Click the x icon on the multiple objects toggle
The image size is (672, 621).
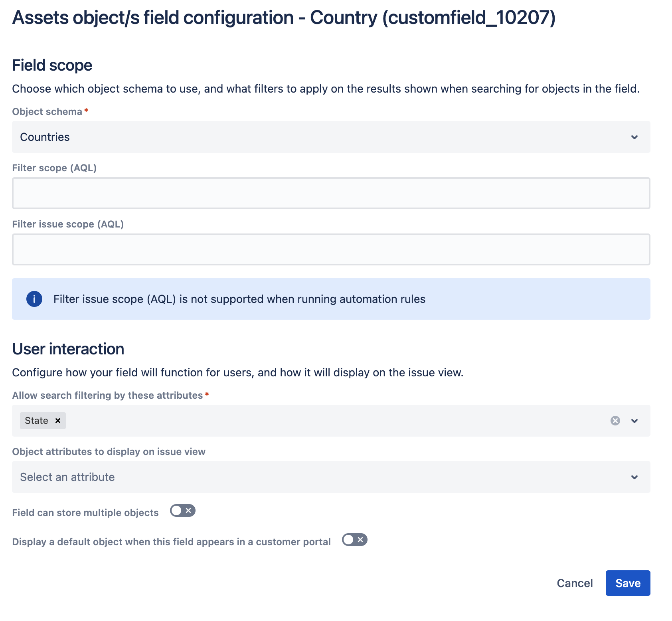point(189,510)
